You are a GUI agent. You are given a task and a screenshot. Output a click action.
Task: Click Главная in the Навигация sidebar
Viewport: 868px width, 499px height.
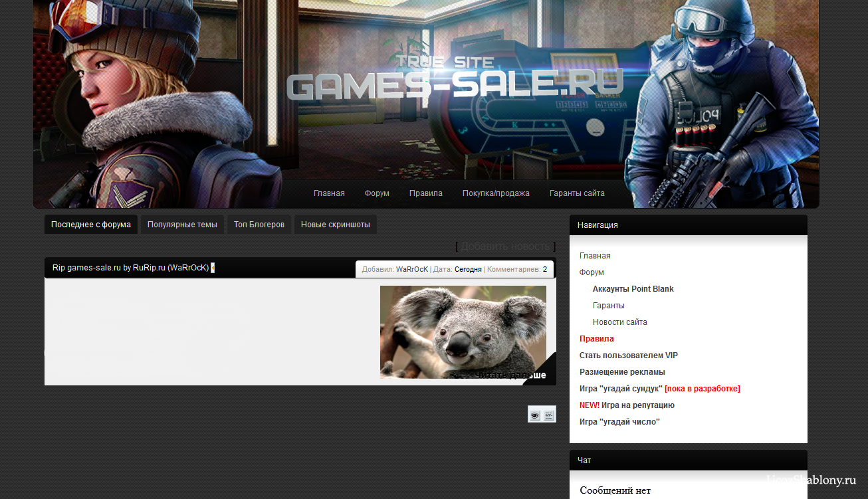coord(595,256)
